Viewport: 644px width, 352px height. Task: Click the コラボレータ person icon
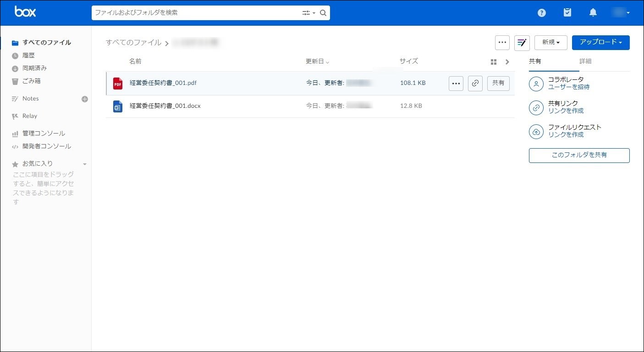(x=536, y=84)
